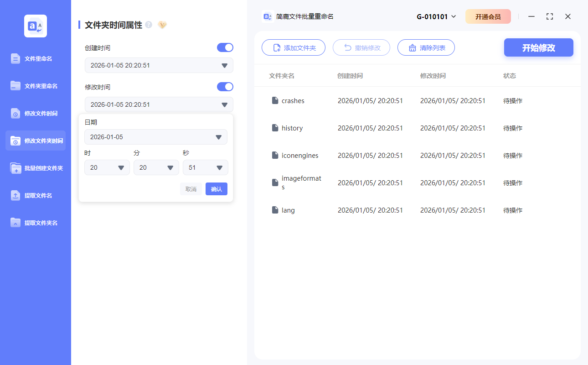The image size is (588, 365).
Task: Expand the 时 hour dropdown
Action: 107,167
